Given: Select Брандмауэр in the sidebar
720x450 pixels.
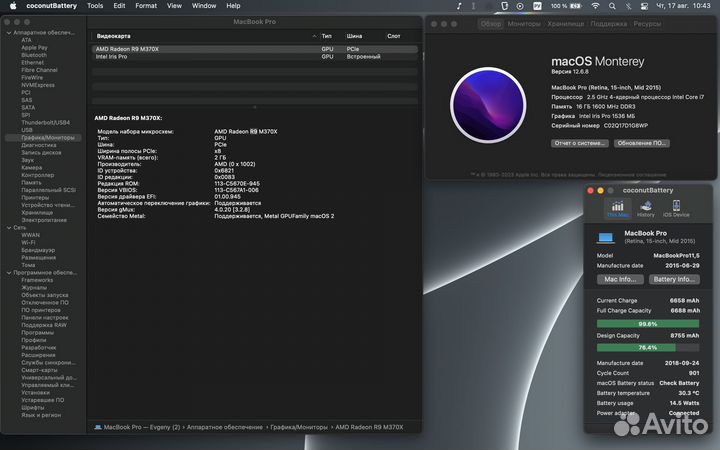Looking at the screenshot, I should pos(38,250).
